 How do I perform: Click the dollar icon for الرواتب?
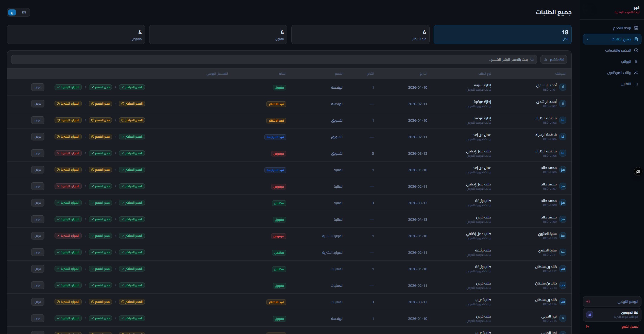tap(636, 61)
